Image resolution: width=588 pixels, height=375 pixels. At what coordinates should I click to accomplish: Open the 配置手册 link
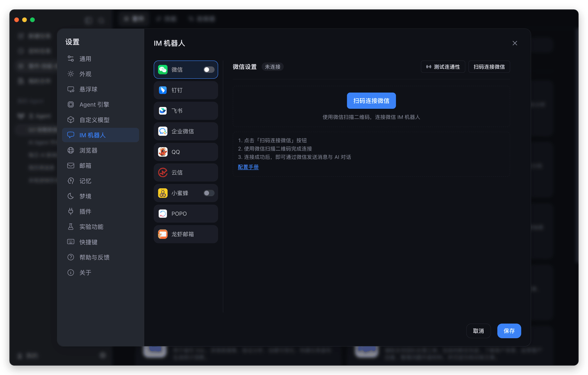pos(248,167)
